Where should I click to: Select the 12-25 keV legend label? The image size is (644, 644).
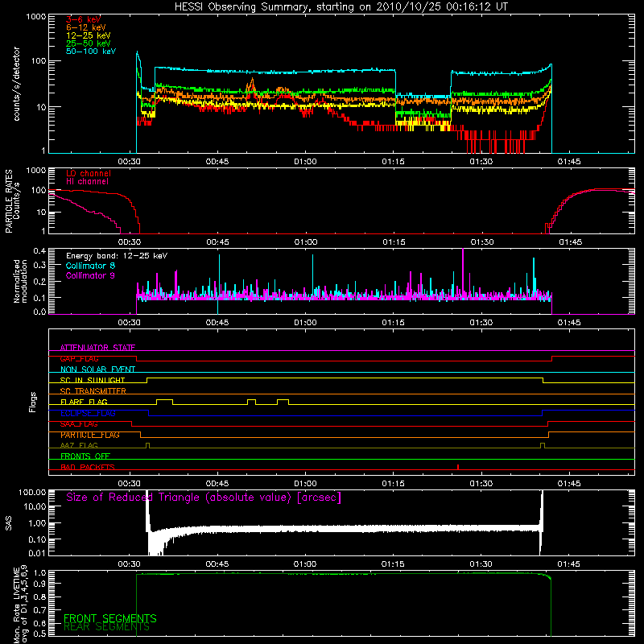click(89, 35)
